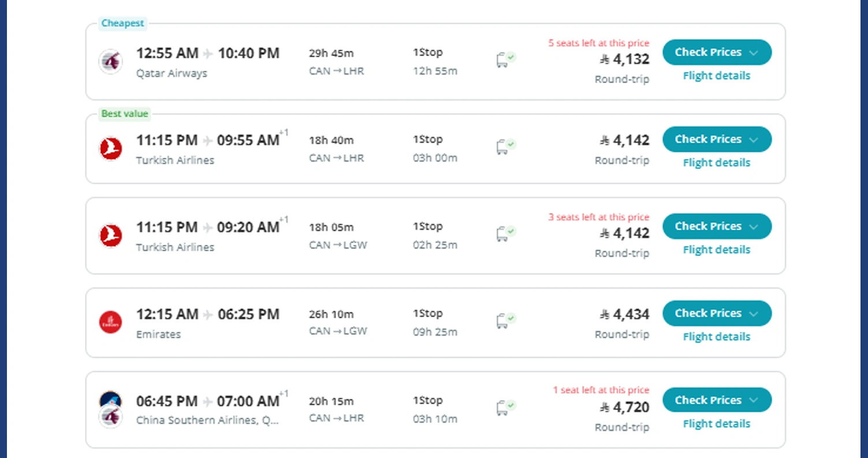Click Turkish Airlines logo on 09:20 AM flight

point(110,236)
